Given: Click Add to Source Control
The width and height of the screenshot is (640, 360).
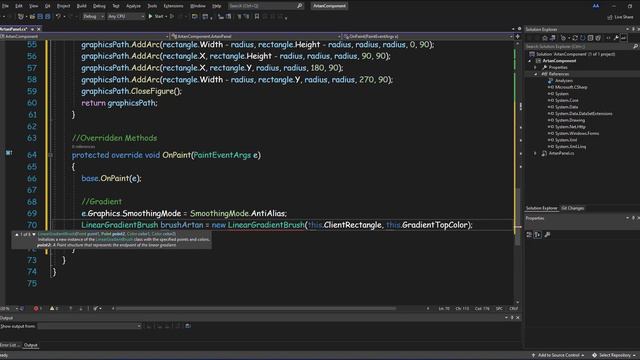Looking at the screenshot, I should coord(558,356).
